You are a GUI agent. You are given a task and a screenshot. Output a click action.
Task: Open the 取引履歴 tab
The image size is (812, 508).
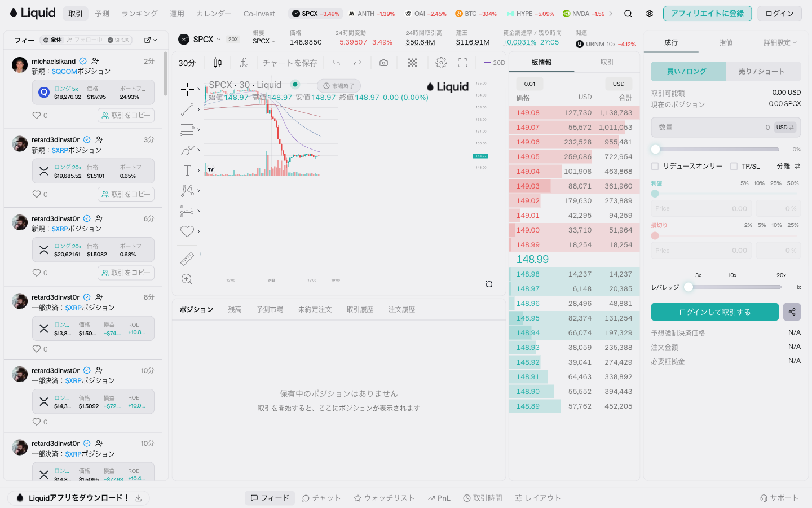point(360,309)
